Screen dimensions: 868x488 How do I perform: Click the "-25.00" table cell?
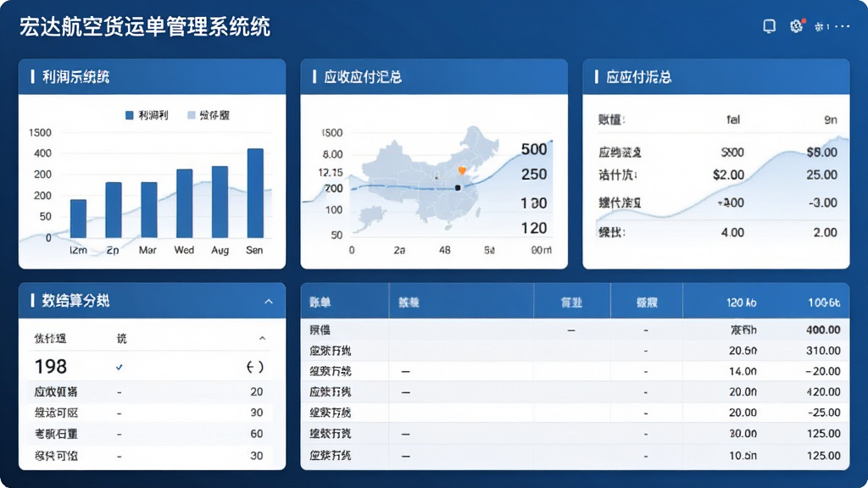824,413
